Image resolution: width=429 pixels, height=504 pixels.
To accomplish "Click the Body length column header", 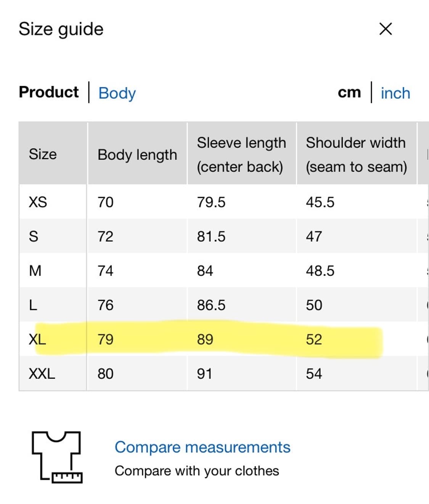I will click(x=138, y=154).
